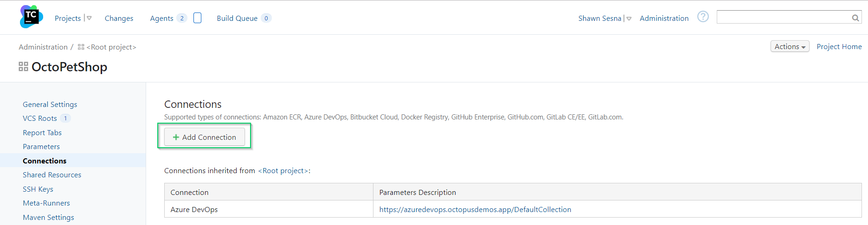Go to Build Queue

237,19
